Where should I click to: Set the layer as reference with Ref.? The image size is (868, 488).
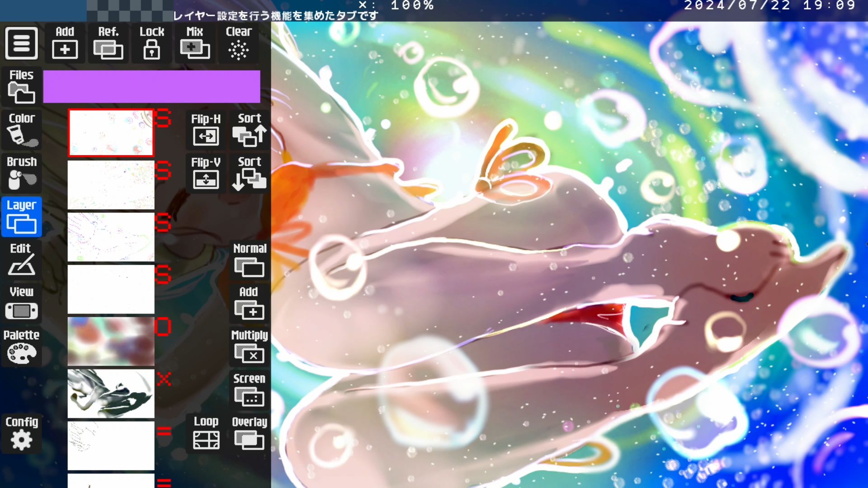pos(108,43)
